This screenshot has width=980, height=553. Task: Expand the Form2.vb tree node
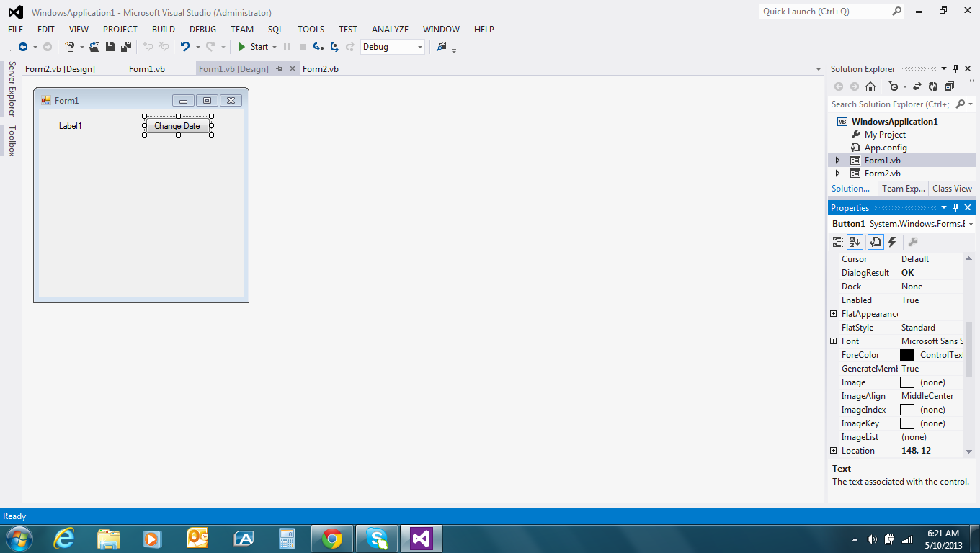click(x=837, y=174)
